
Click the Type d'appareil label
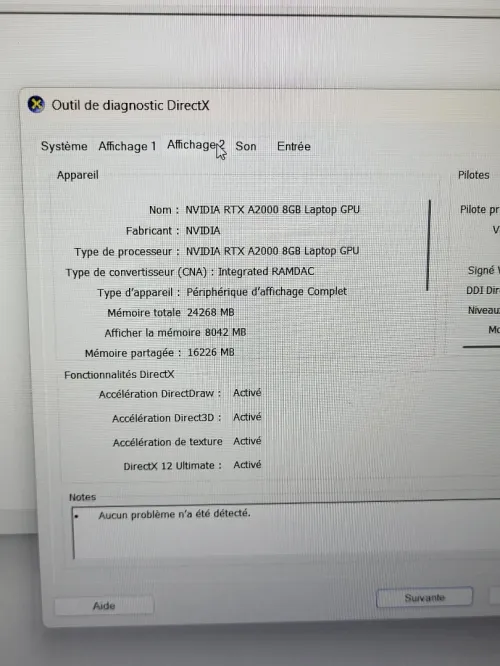coord(138,293)
